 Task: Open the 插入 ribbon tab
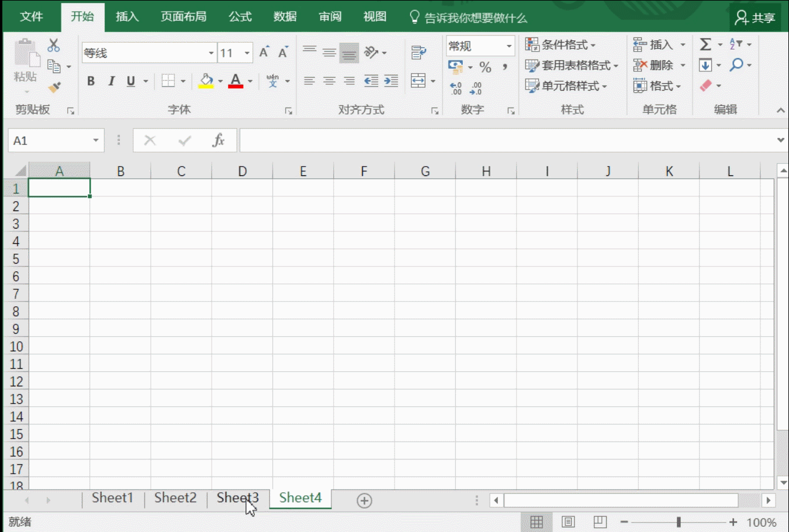coord(127,17)
